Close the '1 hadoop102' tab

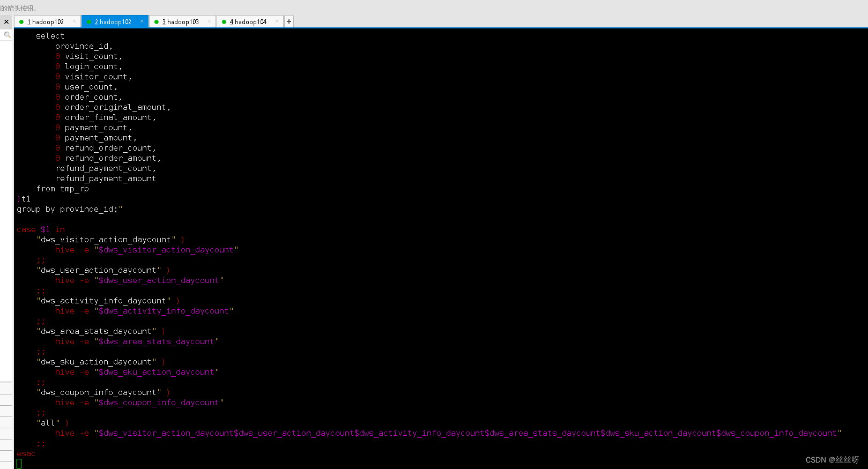pos(74,21)
